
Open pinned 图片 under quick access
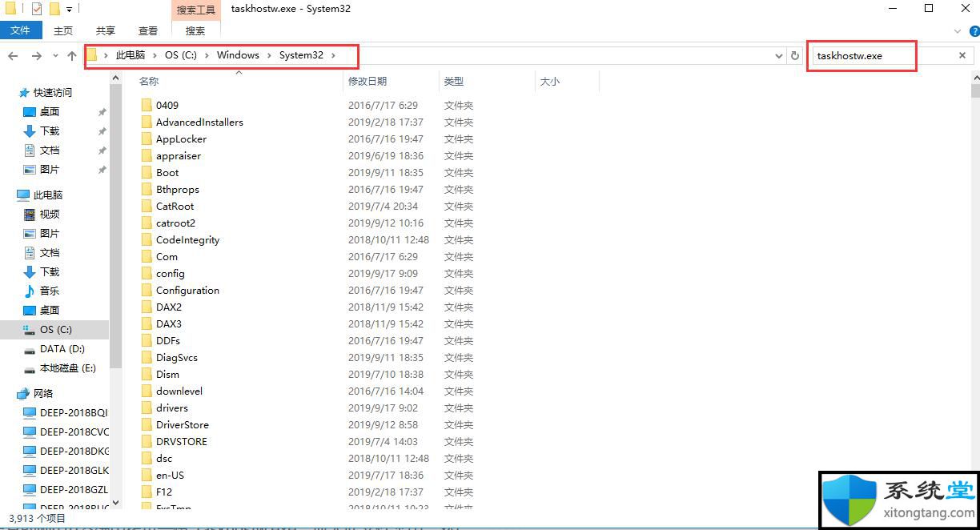[x=50, y=170]
